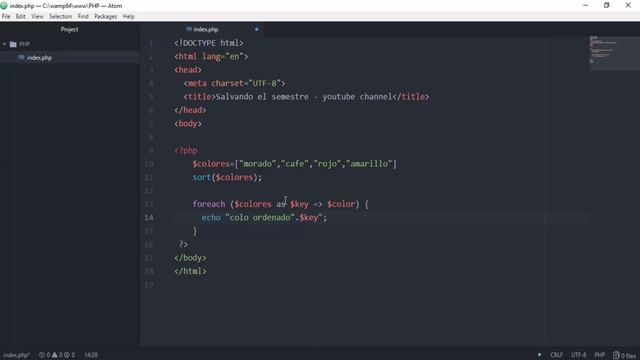Open linter warnings count in status bar
The height and width of the screenshot is (360, 640).
pyautogui.click(x=57, y=355)
